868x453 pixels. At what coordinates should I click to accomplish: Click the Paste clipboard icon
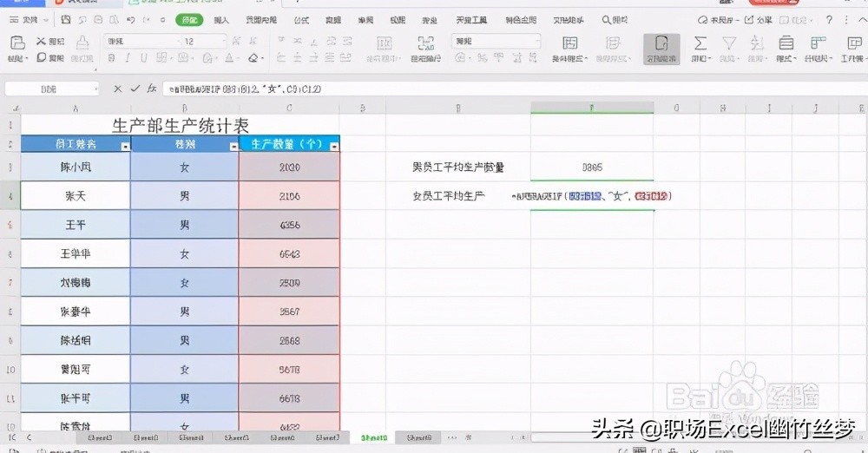click(17, 43)
